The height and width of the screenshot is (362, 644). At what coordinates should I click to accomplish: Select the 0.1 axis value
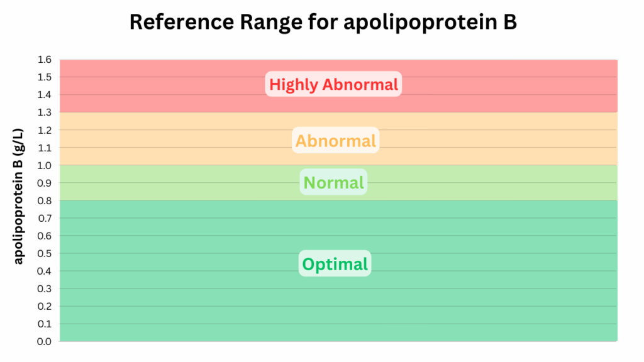pyautogui.click(x=44, y=324)
